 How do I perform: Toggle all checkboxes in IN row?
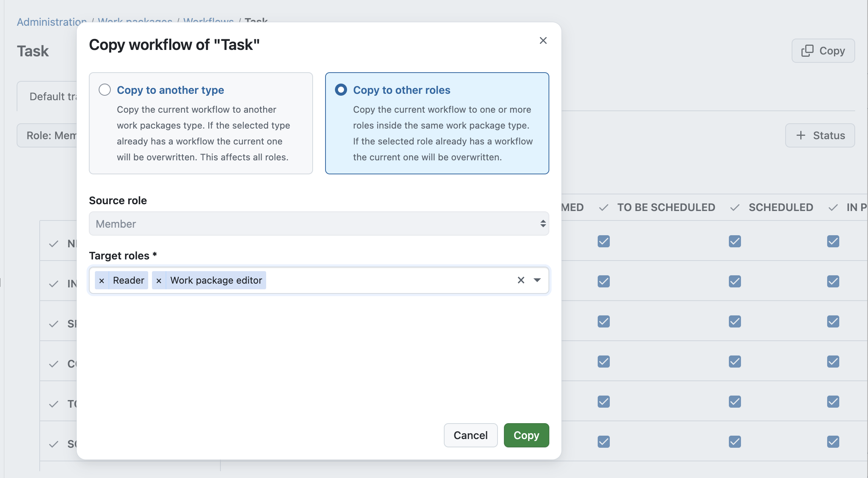pyautogui.click(x=54, y=284)
